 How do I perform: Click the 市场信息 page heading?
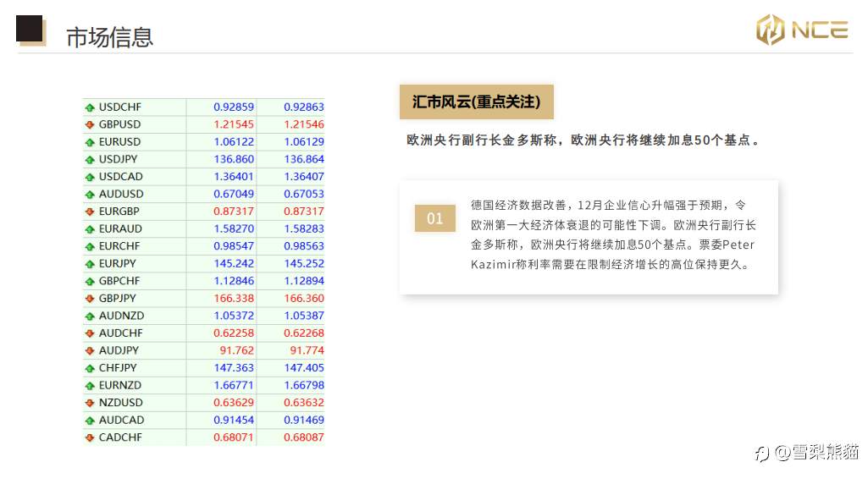pyautogui.click(x=109, y=37)
